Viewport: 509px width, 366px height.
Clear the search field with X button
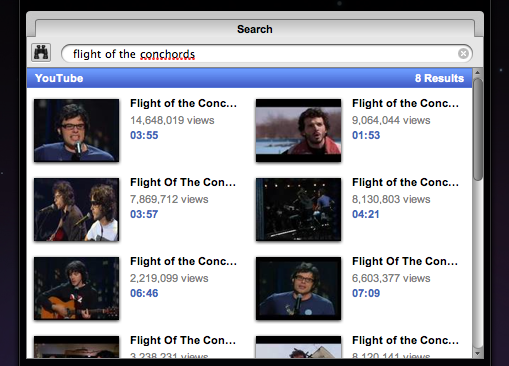(463, 53)
